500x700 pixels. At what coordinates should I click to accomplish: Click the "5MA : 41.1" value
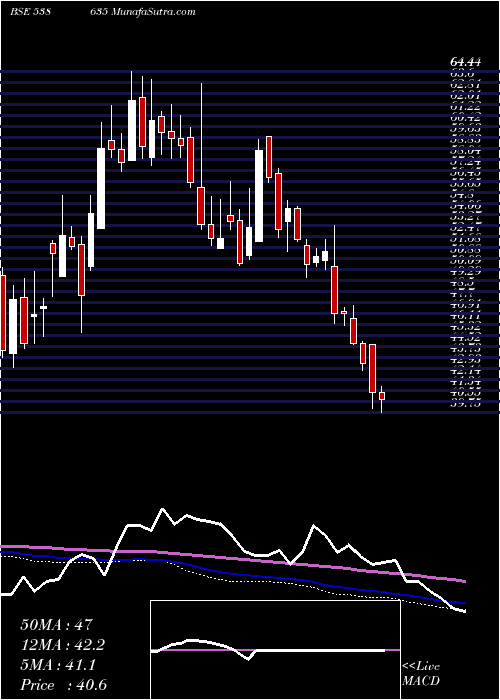point(60,665)
